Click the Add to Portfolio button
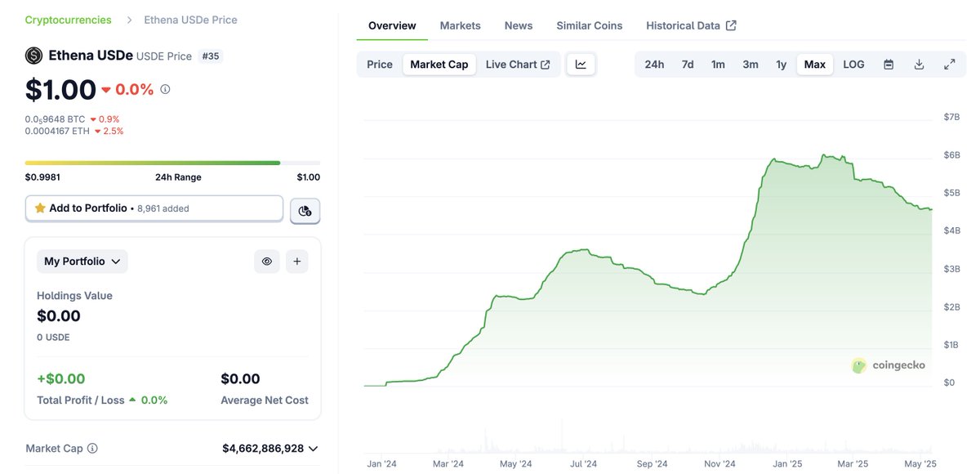Viewport: 980px width, 474px height. 154,208
